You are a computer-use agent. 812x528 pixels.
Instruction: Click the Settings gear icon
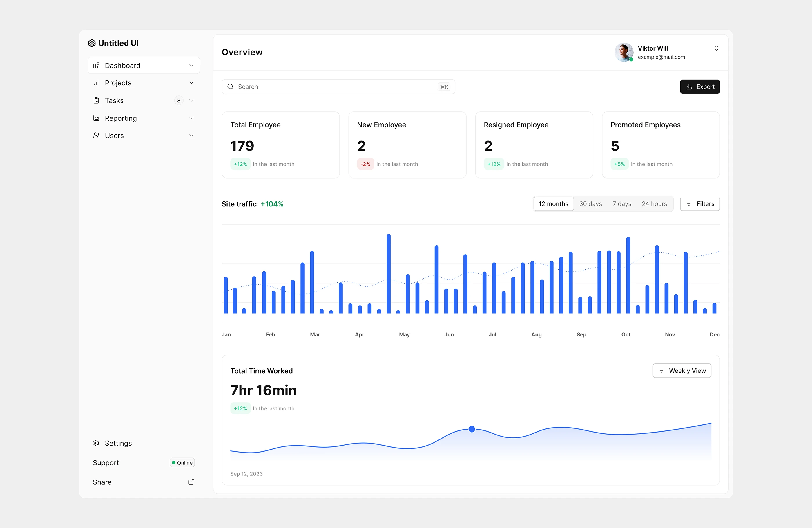[96, 443]
